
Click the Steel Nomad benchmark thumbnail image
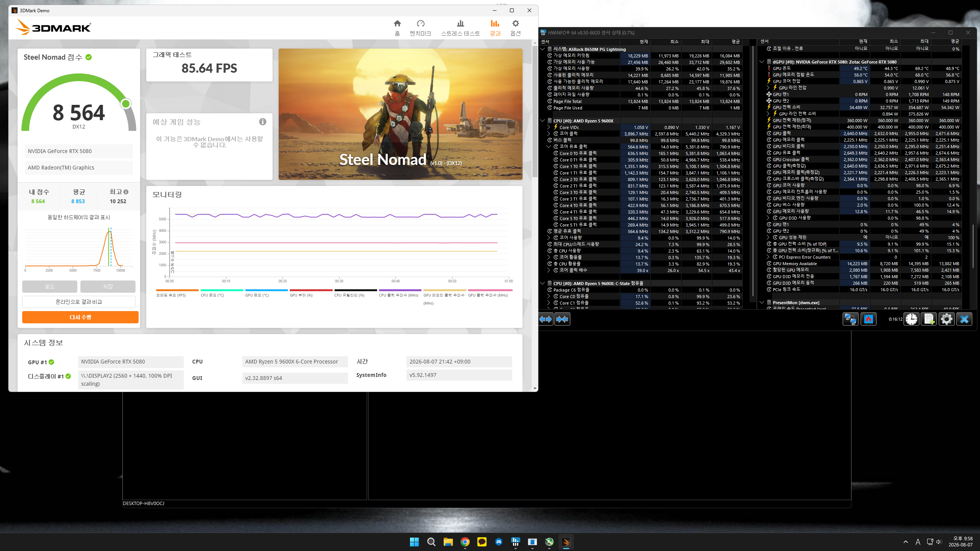pyautogui.click(x=400, y=114)
